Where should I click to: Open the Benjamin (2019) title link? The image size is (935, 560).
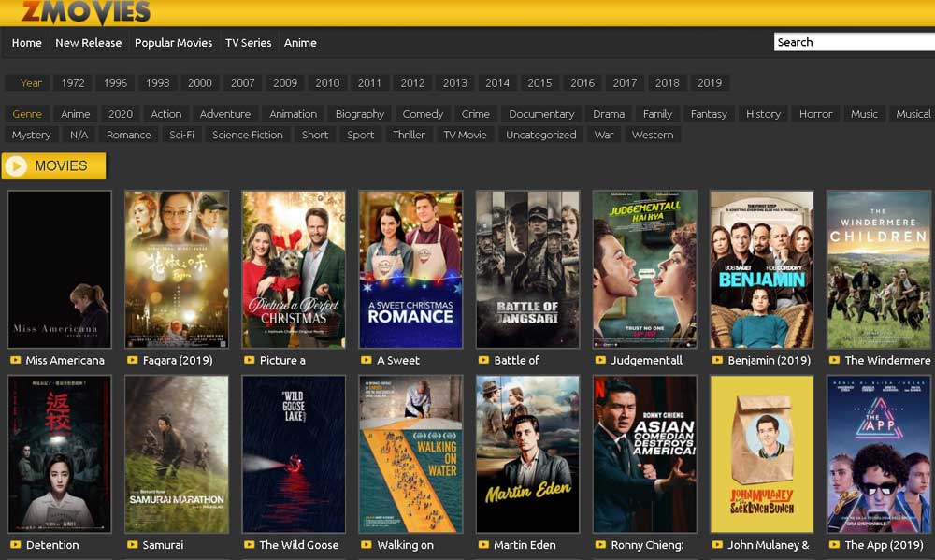(769, 360)
